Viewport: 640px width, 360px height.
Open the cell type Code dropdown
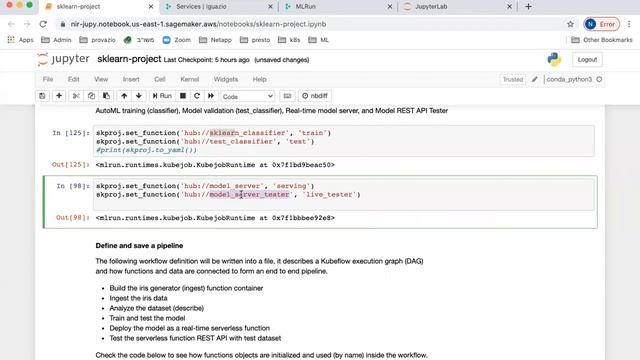247,96
